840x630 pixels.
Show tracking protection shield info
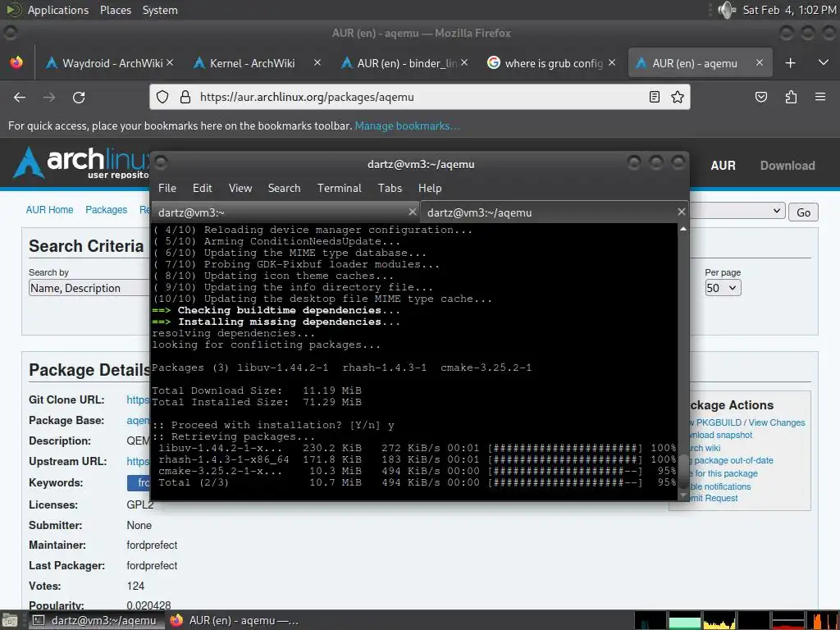(162, 97)
